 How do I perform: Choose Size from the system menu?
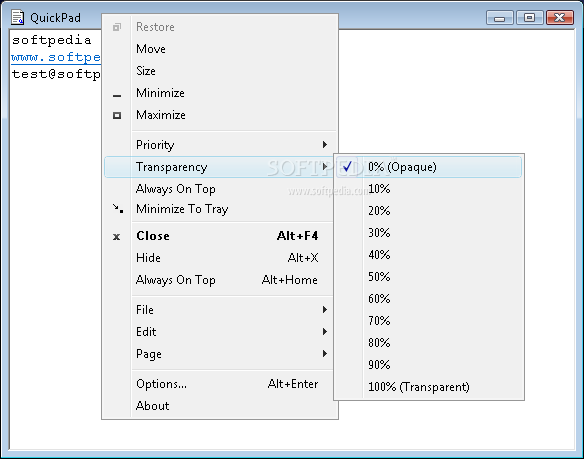tap(220, 71)
